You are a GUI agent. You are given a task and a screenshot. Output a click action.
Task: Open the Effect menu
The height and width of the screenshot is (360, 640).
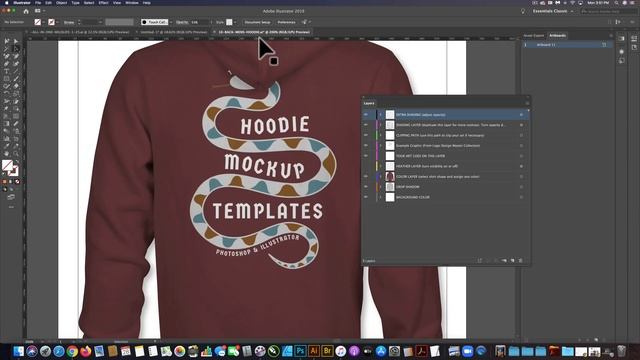103,2
